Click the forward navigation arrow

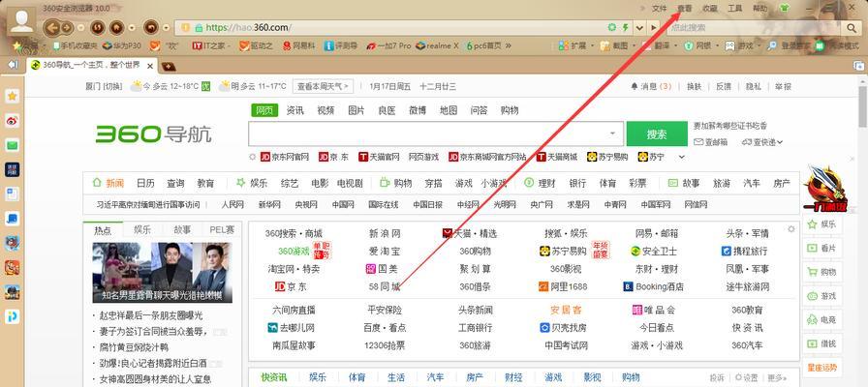(67, 28)
